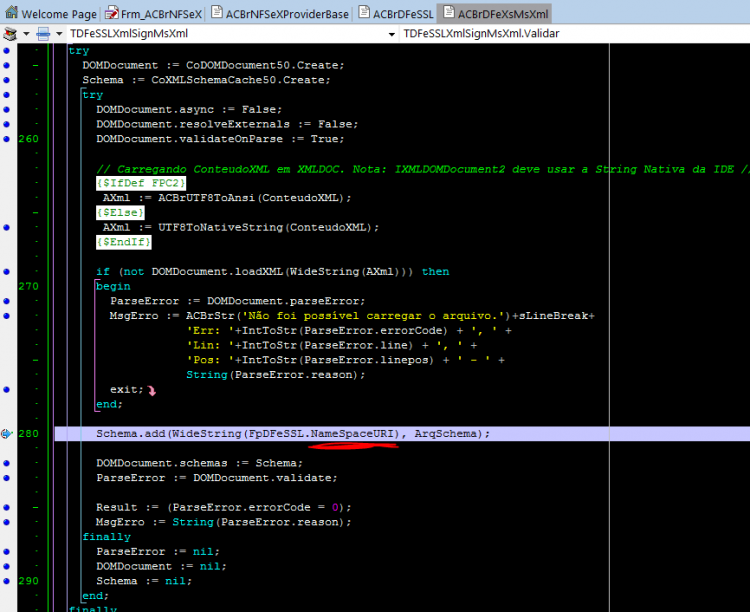Click the file sections navigation toolbar icon
Viewport: 750px width, 612px height.
pos(10,33)
